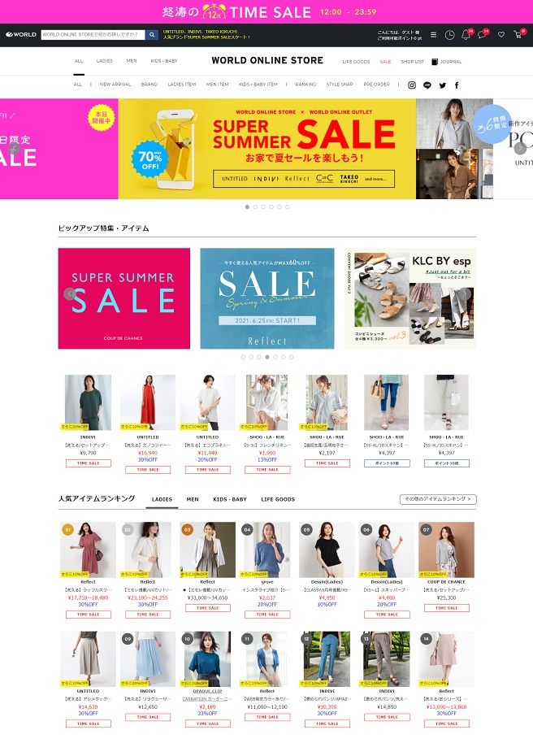This screenshot has width=533, height=756.
Task: Open the Facebook icon link
Action: coord(457,85)
